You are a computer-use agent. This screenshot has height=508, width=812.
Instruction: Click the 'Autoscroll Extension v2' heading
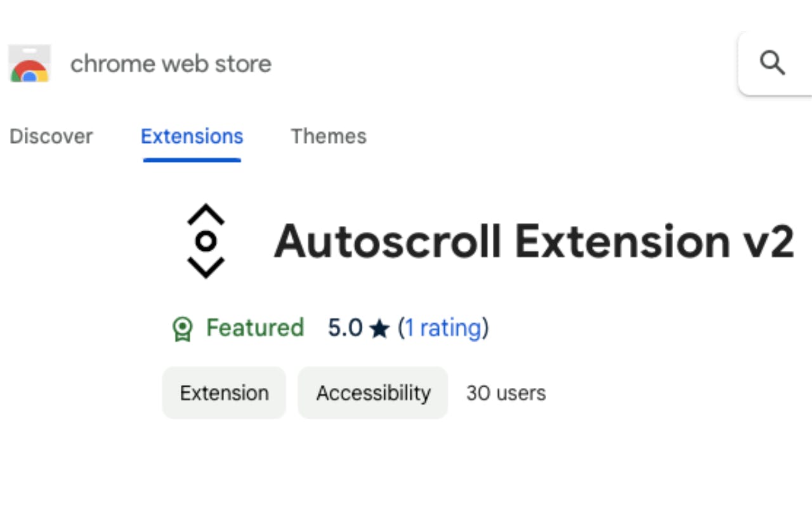[x=533, y=241]
